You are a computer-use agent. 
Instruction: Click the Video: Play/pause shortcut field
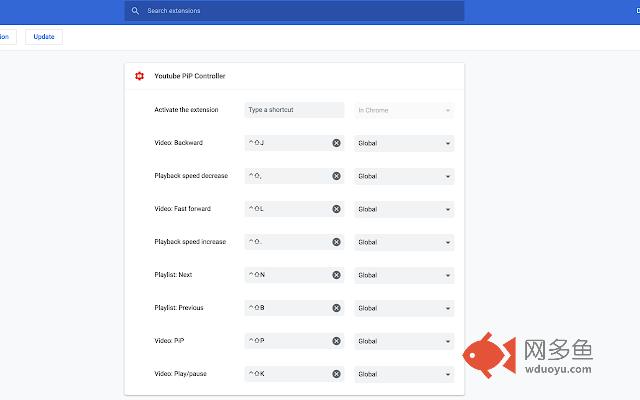[x=294, y=374]
